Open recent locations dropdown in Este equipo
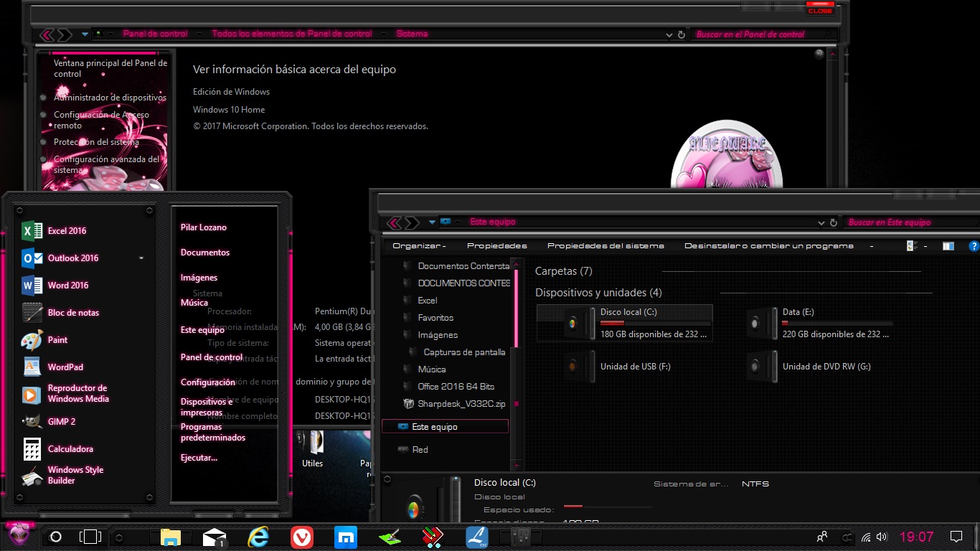 pos(432,222)
